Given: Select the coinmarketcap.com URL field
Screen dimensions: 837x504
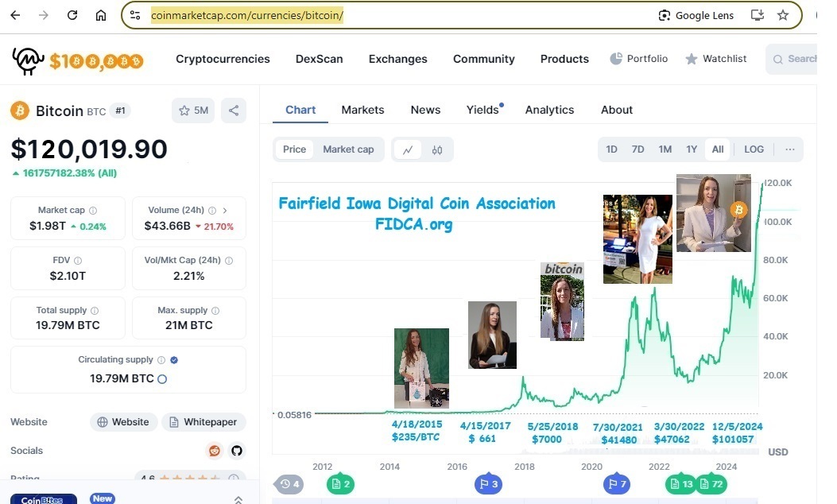Looking at the screenshot, I should pyautogui.click(x=247, y=15).
